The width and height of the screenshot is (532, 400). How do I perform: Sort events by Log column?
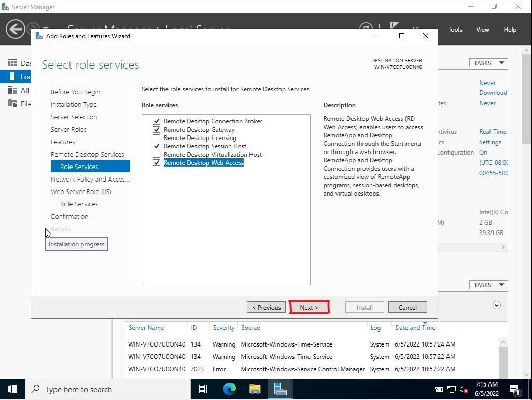375,328
